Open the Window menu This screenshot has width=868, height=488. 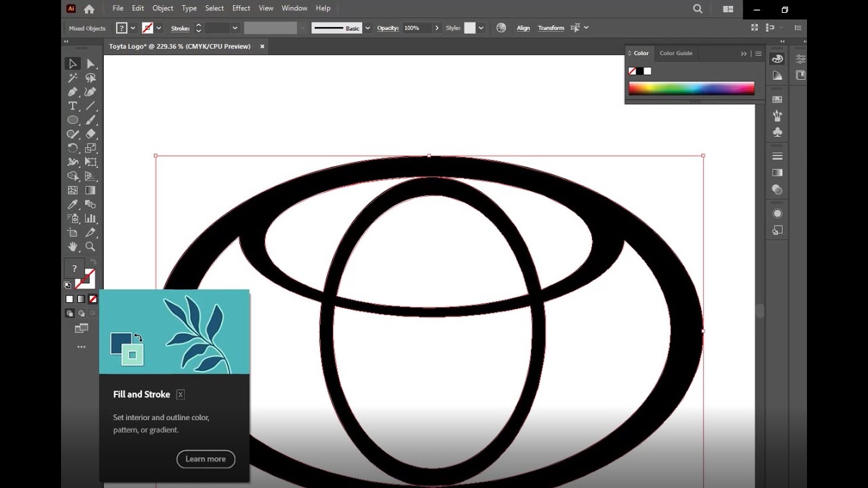coord(294,8)
